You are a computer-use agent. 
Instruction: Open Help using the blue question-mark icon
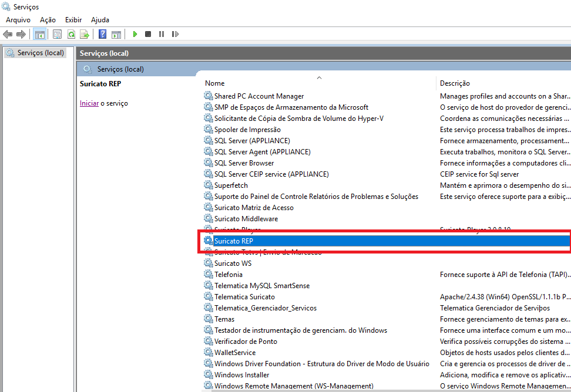click(103, 34)
